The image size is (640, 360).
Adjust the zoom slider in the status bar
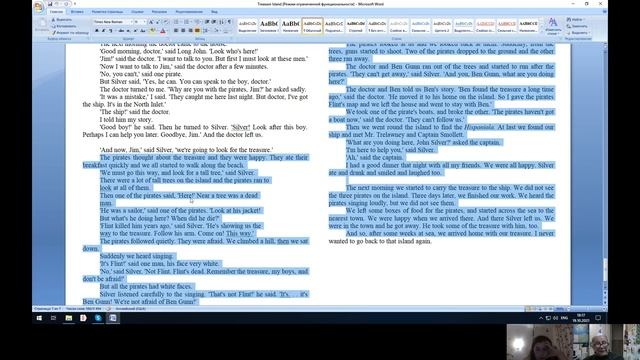coord(587,309)
